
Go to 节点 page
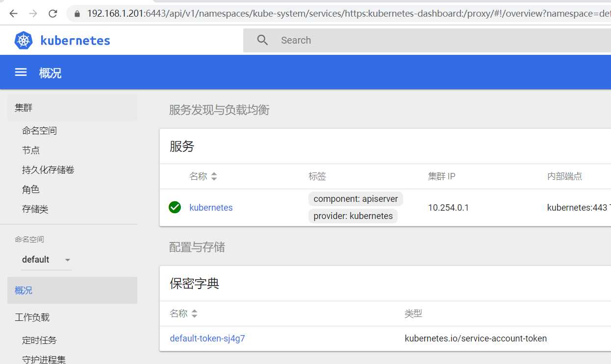coord(31,150)
